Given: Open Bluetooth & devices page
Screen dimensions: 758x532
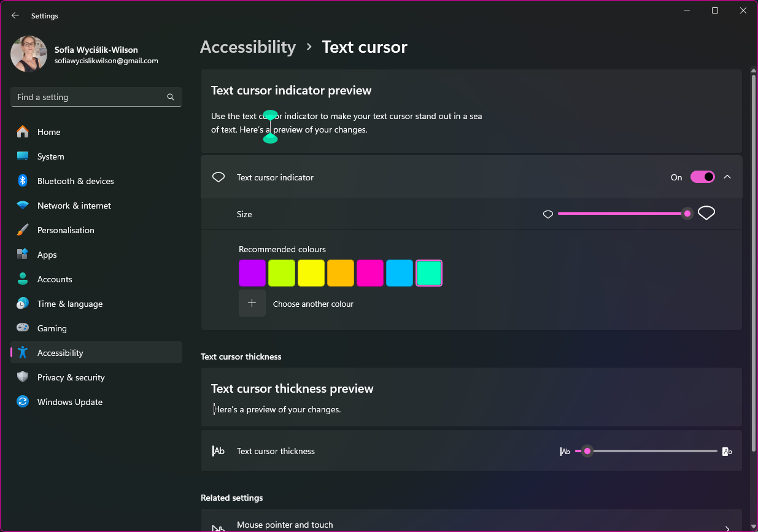Looking at the screenshot, I should [96, 181].
